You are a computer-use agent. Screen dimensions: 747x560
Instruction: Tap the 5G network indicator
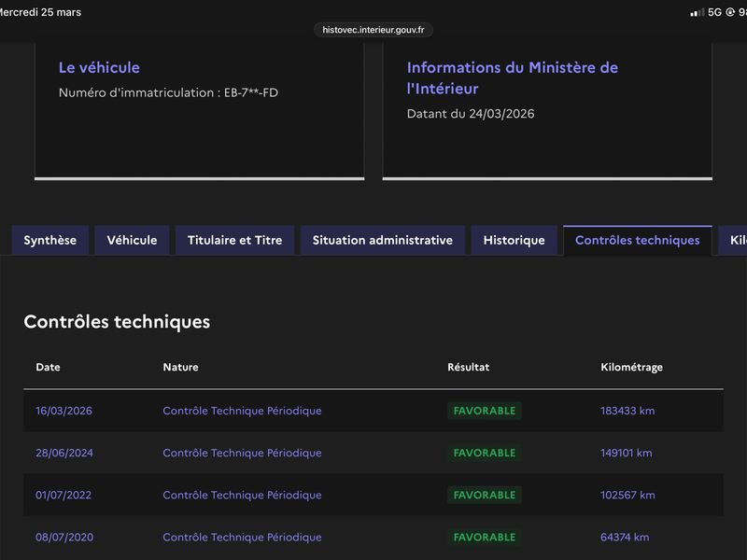point(714,12)
